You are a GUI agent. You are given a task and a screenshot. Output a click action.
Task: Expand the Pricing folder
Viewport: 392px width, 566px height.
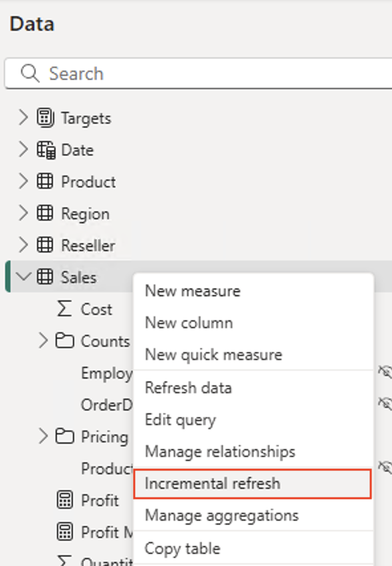pos(43,436)
